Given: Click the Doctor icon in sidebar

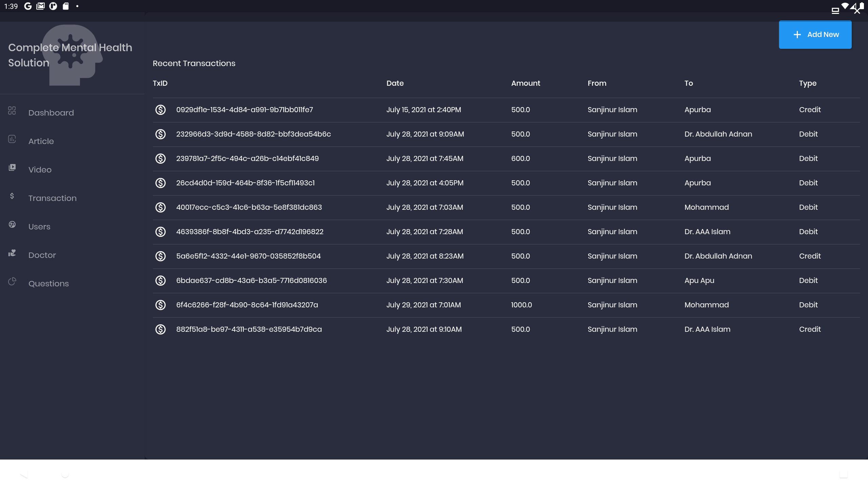Looking at the screenshot, I should tap(12, 253).
